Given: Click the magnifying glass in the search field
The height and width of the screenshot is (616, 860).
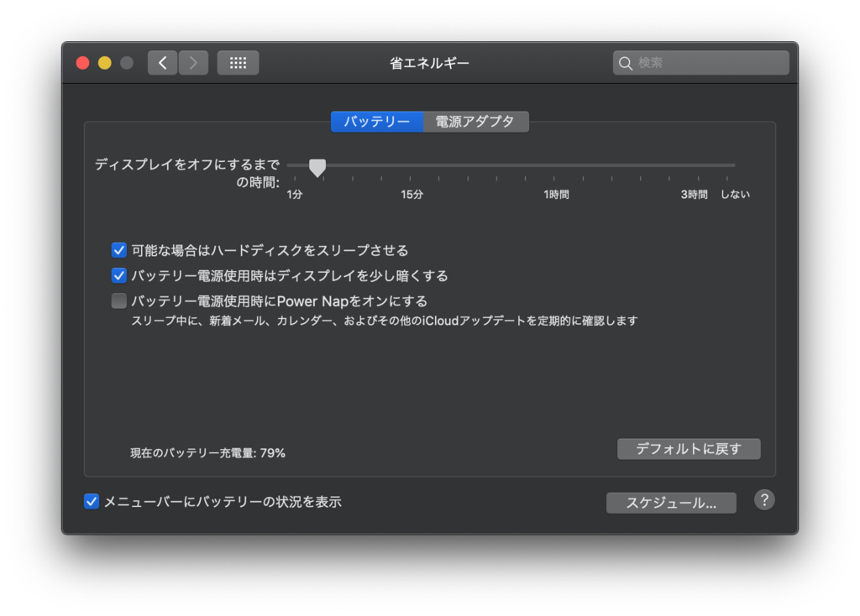Looking at the screenshot, I should [627, 62].
